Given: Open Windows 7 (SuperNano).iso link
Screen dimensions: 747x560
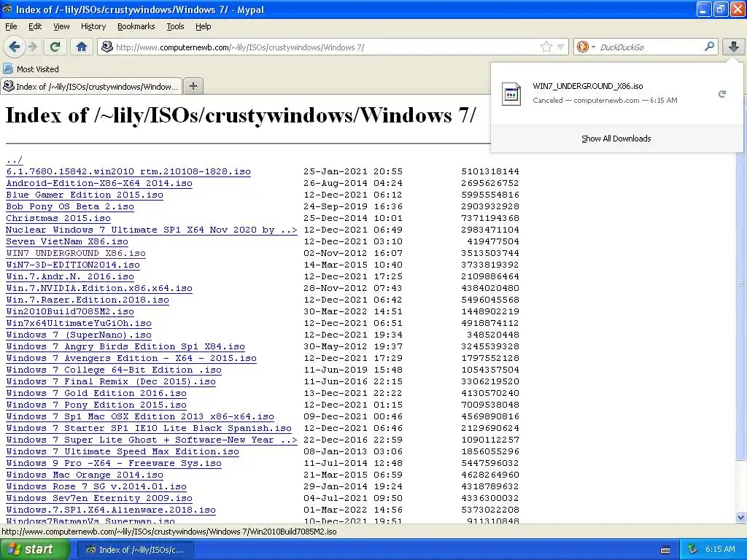Looking at the screenshot, I should click(79, 335).
